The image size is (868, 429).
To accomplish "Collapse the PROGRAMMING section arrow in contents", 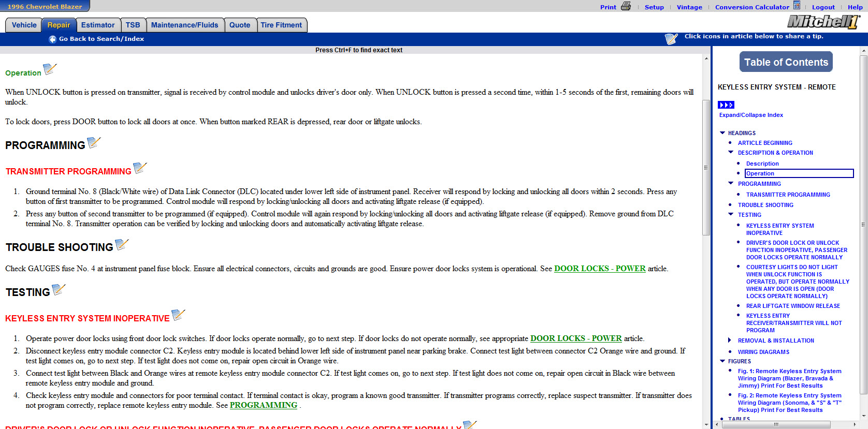I will (731, 183).
